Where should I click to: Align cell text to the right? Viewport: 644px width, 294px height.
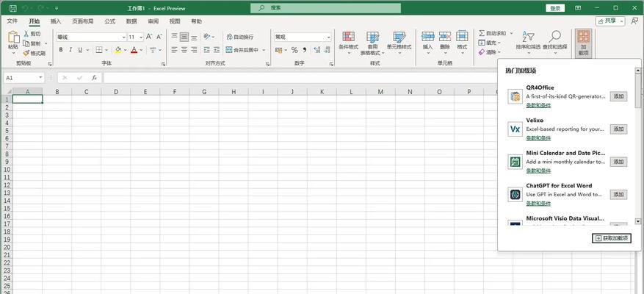coord(194,50)
